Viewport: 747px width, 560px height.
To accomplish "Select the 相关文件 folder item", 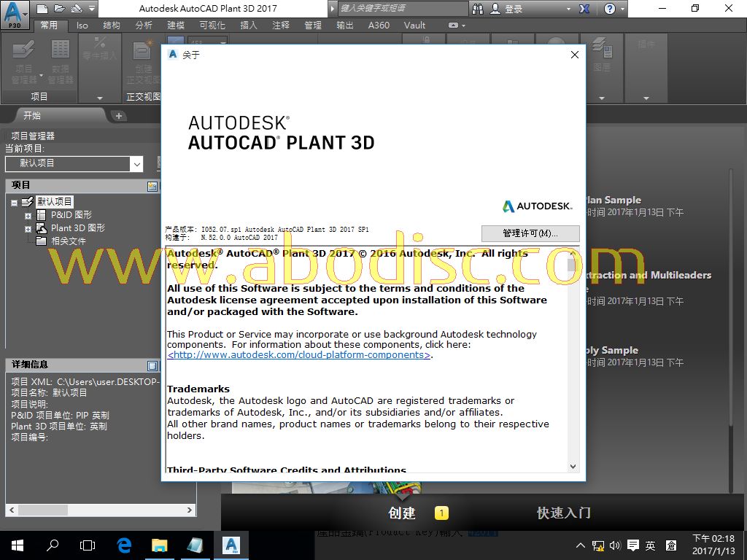I will pos(68,241).
